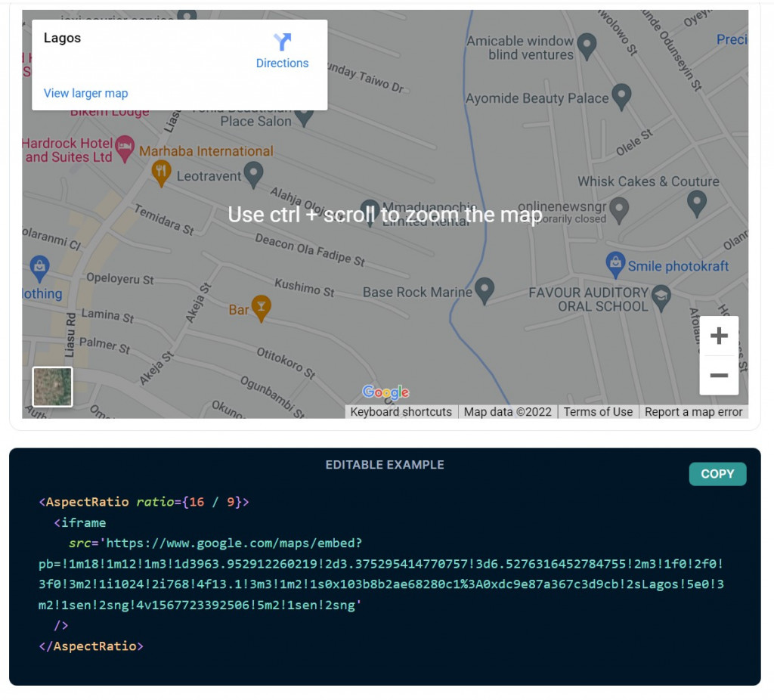Click the Base Rock Marine label

tap(417, 293)
